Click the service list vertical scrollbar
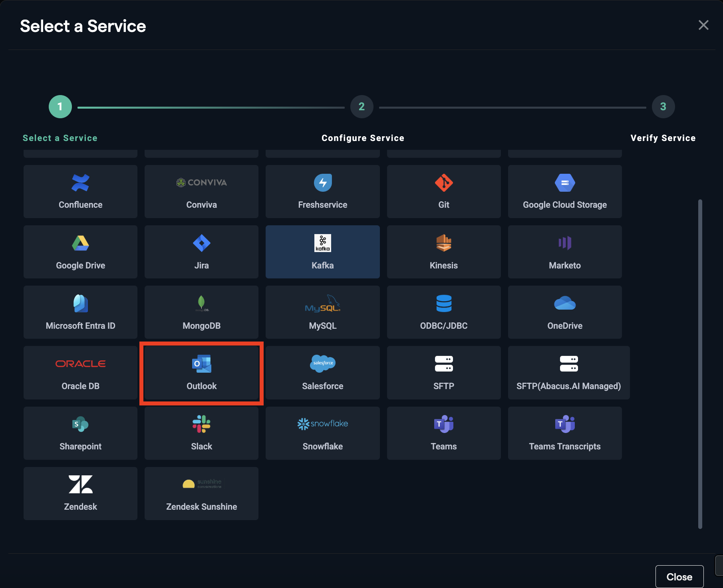723x588 pixels. (700, 364)
